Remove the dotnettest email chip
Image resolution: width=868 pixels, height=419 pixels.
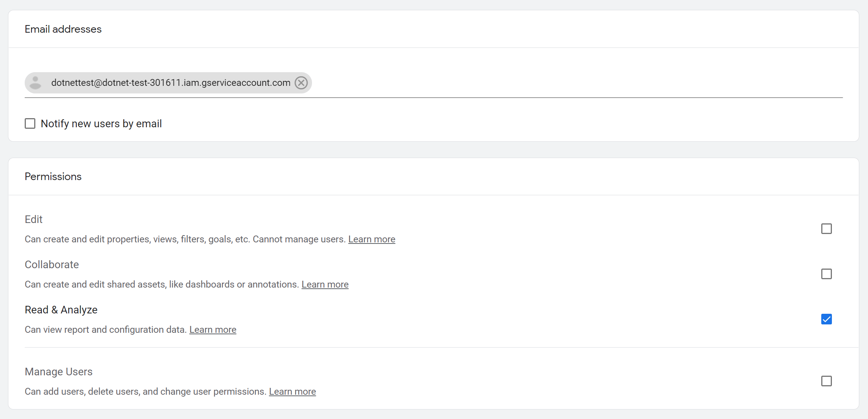click(301, 83)
